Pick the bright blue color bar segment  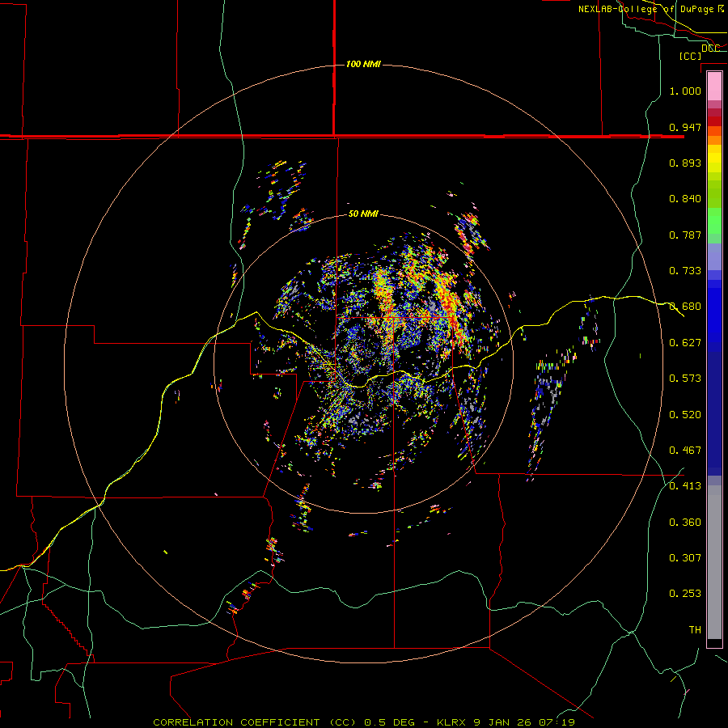pyautogui.click(x=714, y=315)
